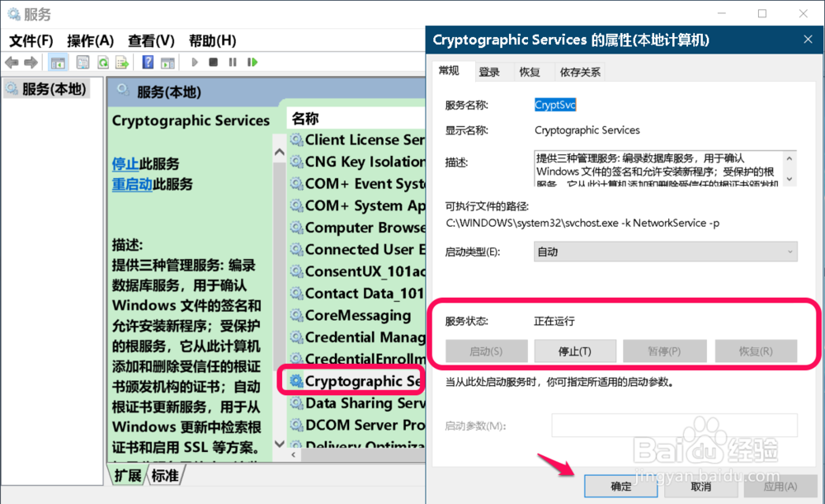Click the Forward arrow toolbar icon
The width and height of the screenshot is (825, 504).
(x=31, y=63)
